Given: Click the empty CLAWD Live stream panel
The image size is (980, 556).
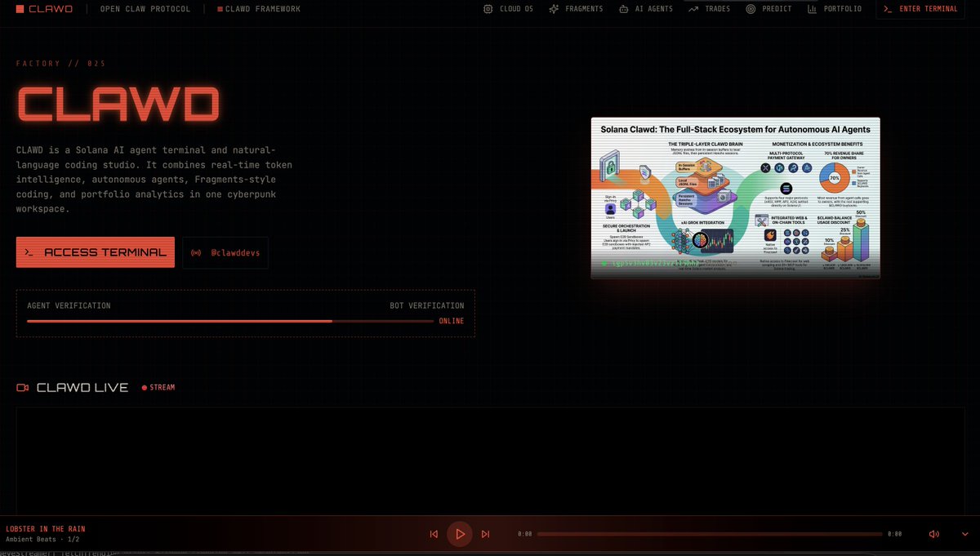Looking at the screenshot, I should (x=490, y=461).
